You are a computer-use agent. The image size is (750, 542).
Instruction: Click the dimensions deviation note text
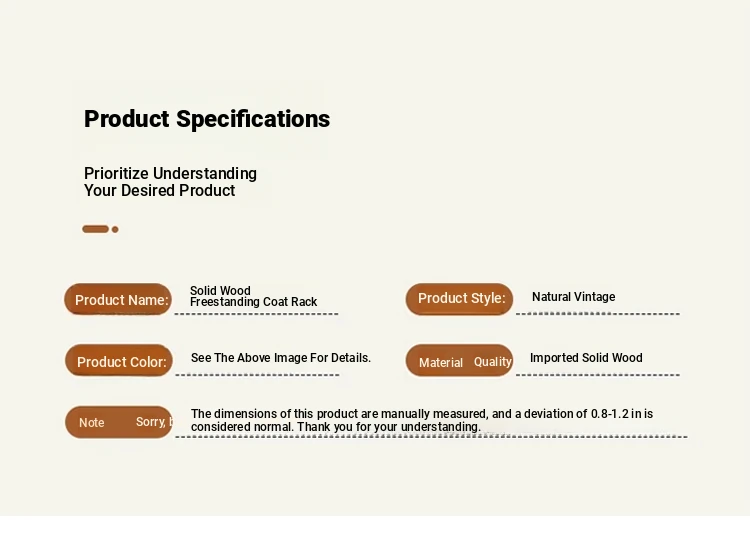click(x=422, y=420)
